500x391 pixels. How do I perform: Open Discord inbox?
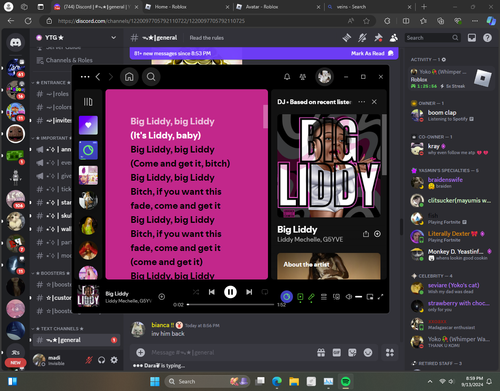[x=472, y=38]
